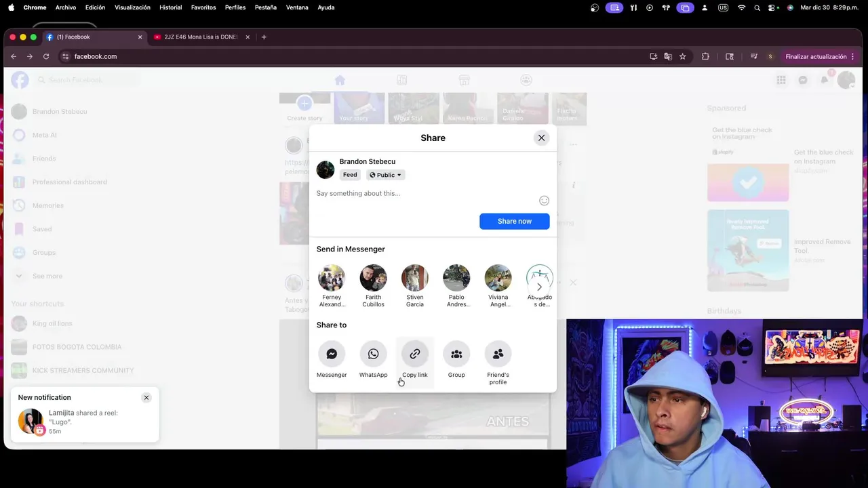Viewport: 868px width, 488px height.
Task: Dismiss the New notification popup
Action: (146, 398)
